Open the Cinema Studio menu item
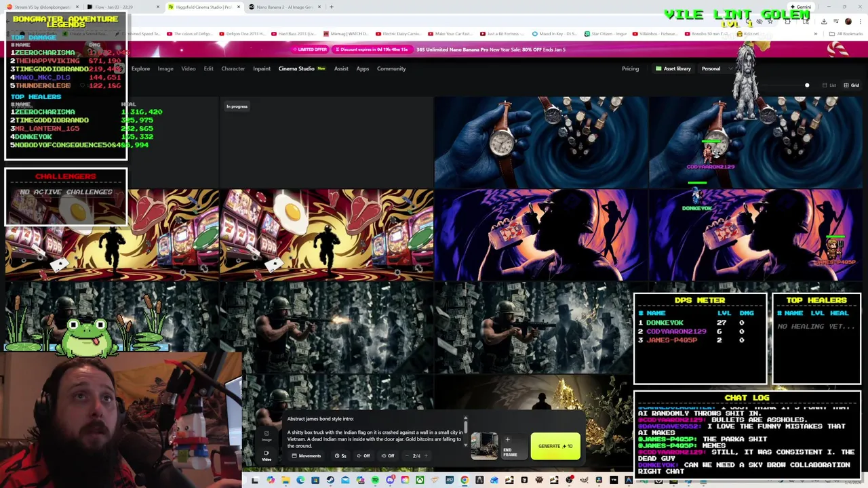 pyautogui.click(x=302, y=68)
